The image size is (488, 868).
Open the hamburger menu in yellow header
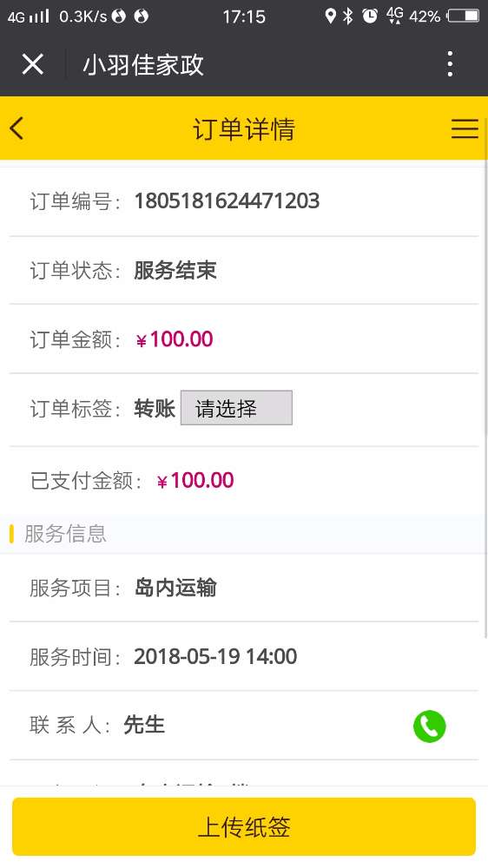pos(465,128)
